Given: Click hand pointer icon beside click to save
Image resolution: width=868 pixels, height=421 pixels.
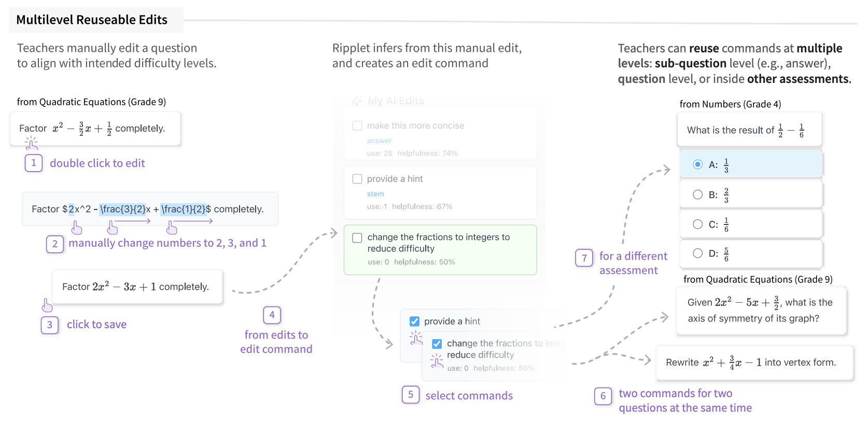Looking at the screenshot, I should (x=47, y=305).
